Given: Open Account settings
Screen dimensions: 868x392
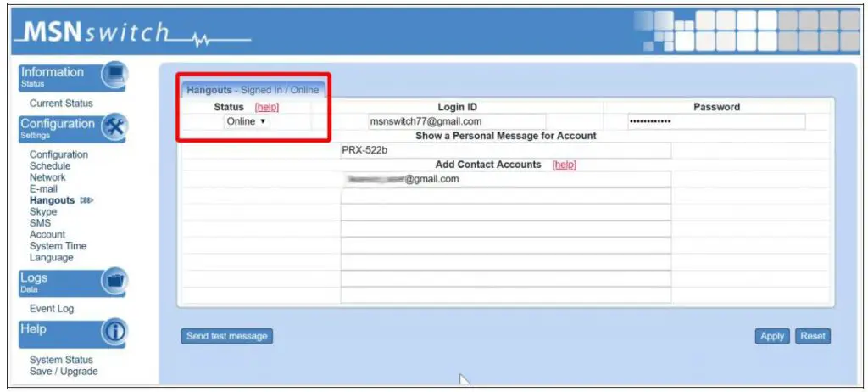Looking at the screenshot, I should [x=47, y=234].
